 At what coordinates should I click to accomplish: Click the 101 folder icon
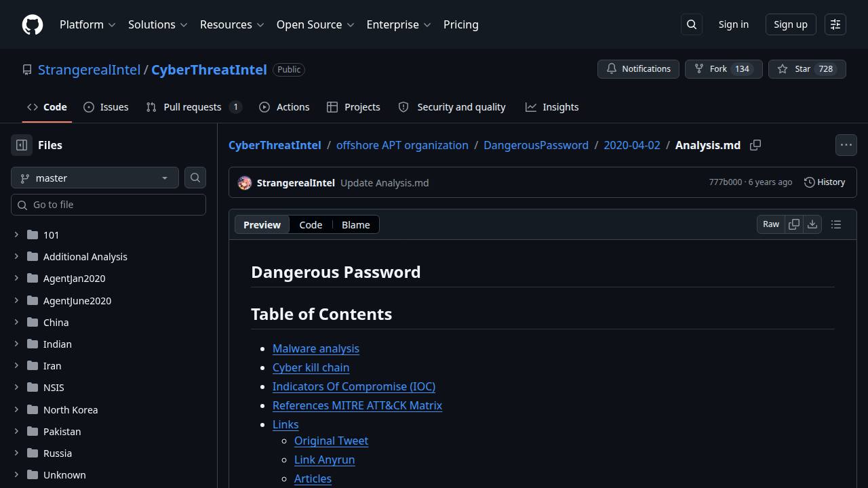33,235
